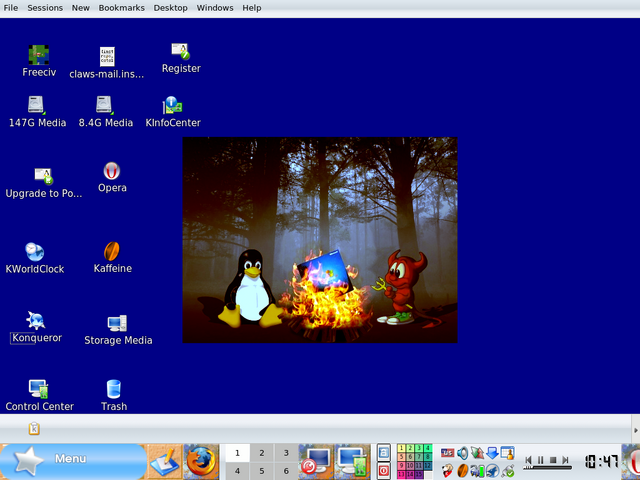
Task: Skip to next track in media applet
Action: pyautogui.click(x=565, y=460)
